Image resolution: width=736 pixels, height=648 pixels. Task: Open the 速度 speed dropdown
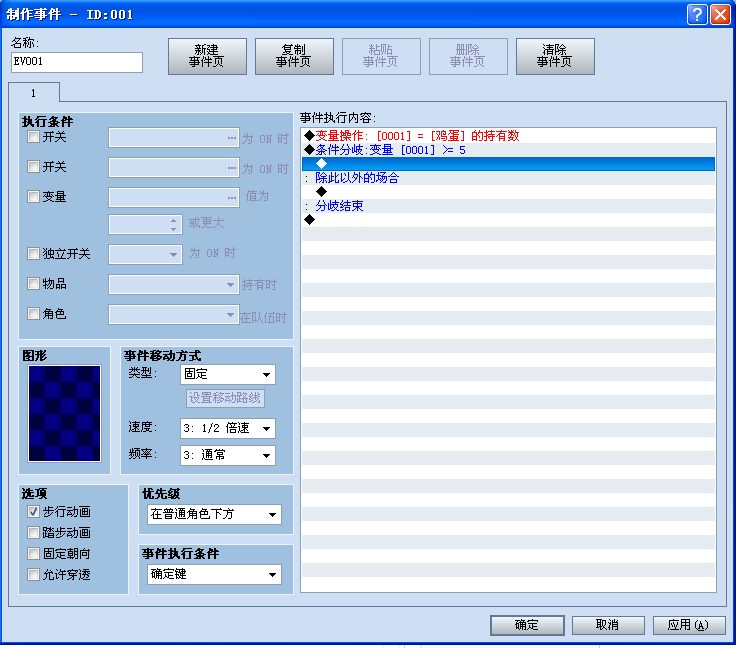pyautogui.click(x=228, y=428)
